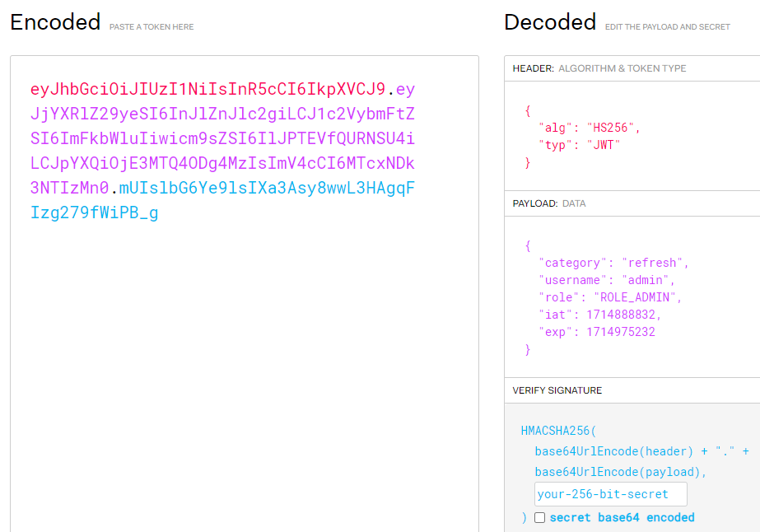Click the encoded payload line starting 'LCJpYXQiOjE3MTQ4'
Viewport: 760px width, 532px height.
pos(222,163)
